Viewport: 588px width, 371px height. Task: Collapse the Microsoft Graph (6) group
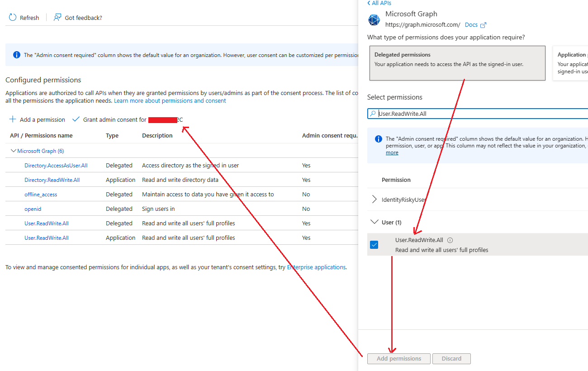click(14, 151)
